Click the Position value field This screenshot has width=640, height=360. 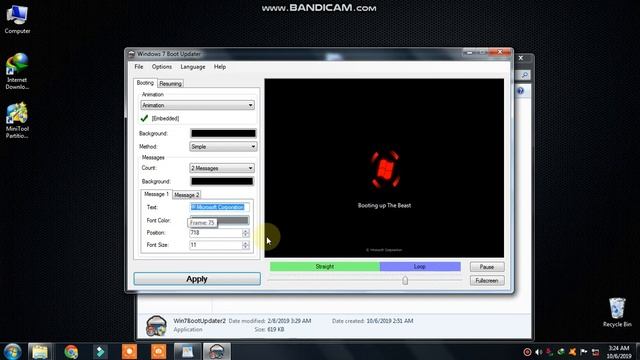[x=216, y=233]
